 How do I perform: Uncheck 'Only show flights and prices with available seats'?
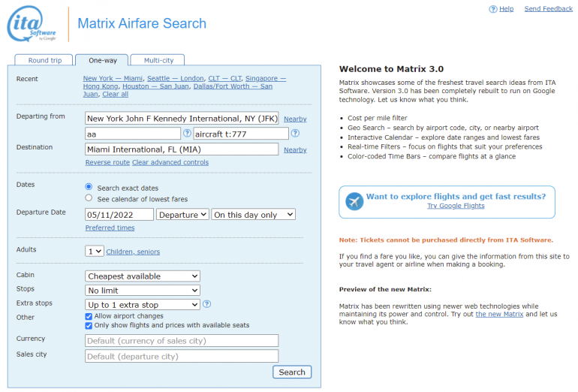(x=89, y=325)
